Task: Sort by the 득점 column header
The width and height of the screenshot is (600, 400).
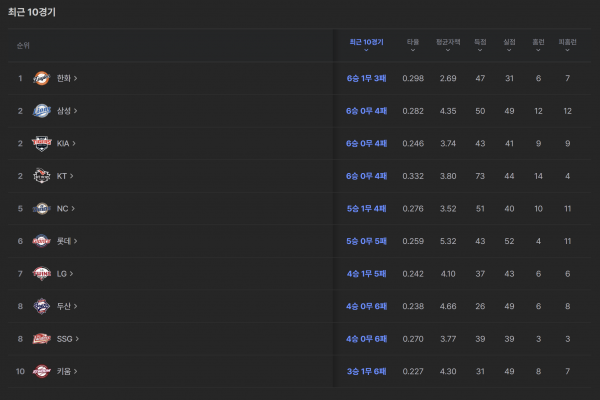Action: point(480,45)
